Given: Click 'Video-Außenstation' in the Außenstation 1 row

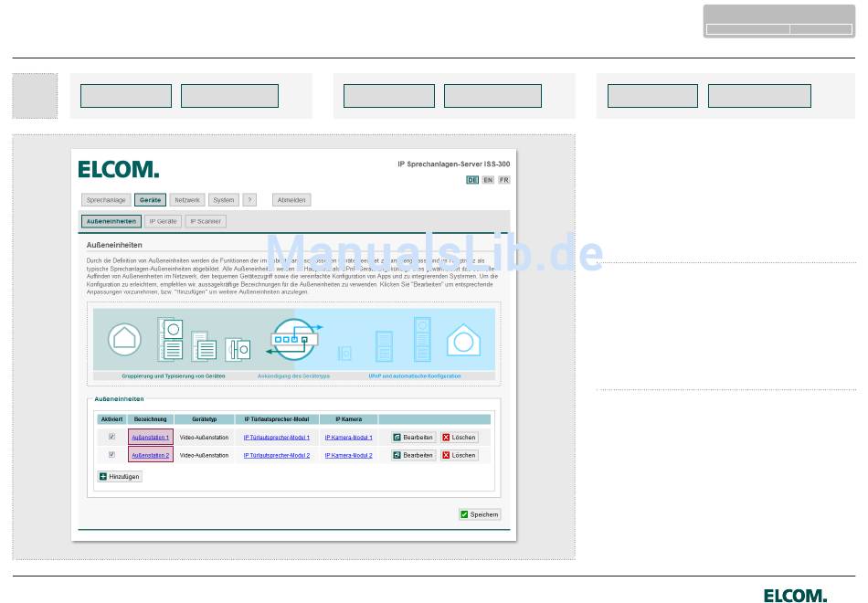Looking at the screenshot, I should coord(204,438).
